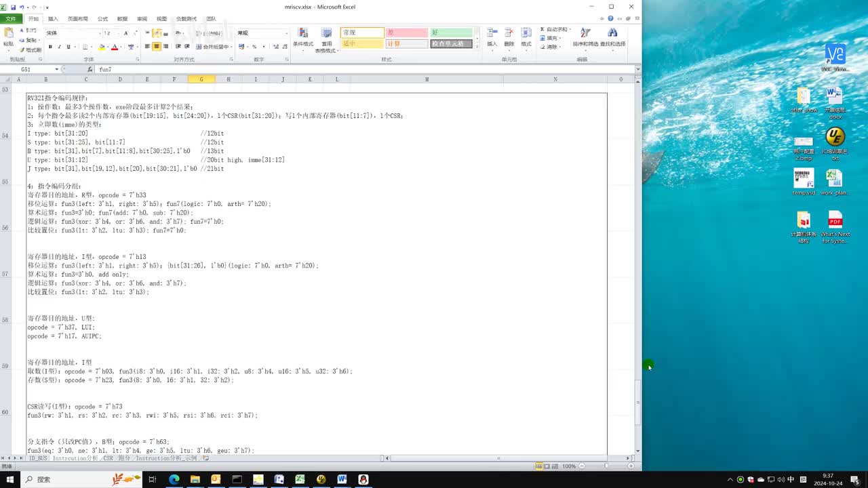Switch to the 数据 (Data) ribbon tab
The image size is (868, 488).
click(x=122, y=19)
